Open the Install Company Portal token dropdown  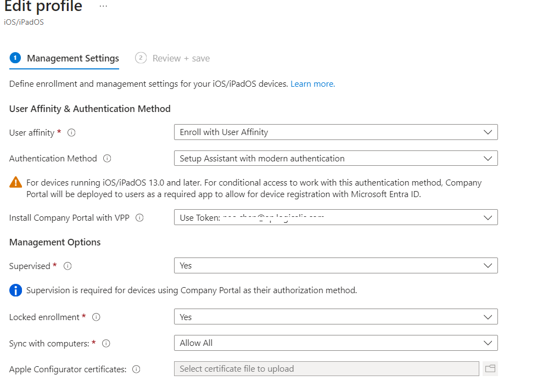coord(335,217)
